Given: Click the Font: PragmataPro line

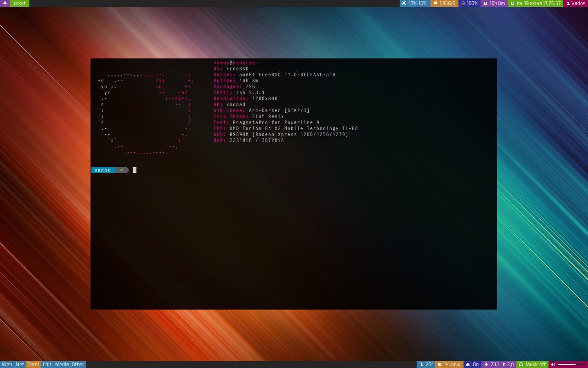Looking at the screenshot, I should (266, 122).
